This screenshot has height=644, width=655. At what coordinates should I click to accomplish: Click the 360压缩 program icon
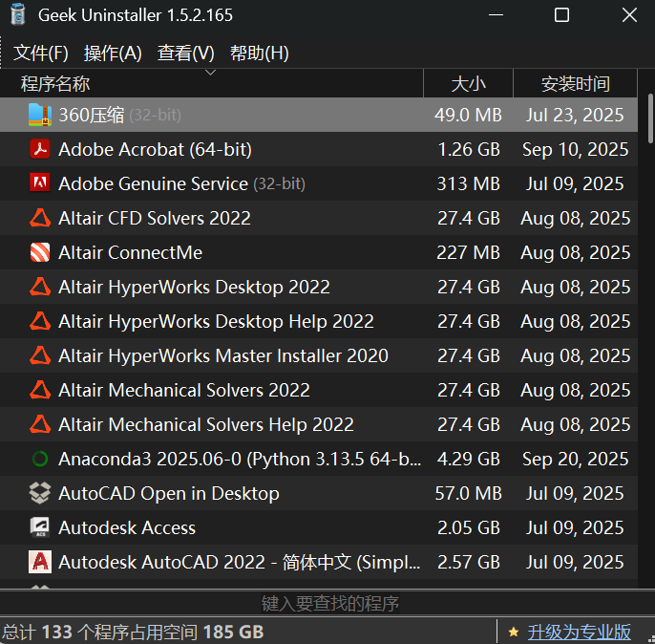click(x=39, y=115)
